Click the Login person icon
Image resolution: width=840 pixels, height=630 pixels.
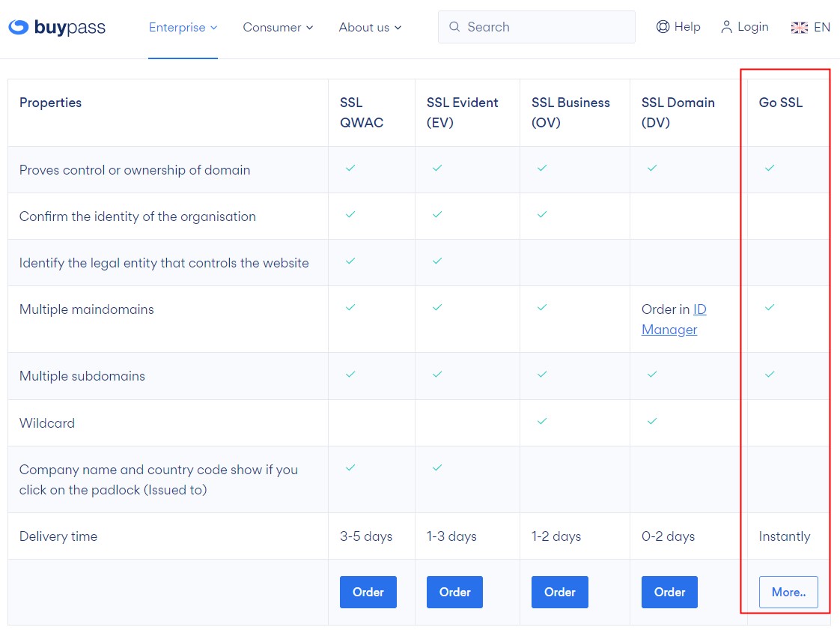(726, 27)
